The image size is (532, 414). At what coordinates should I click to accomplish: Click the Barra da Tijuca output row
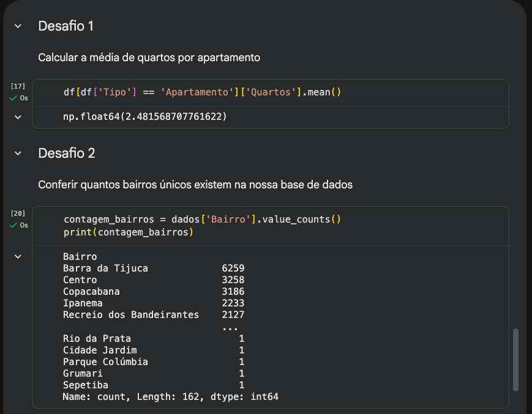(x=105, y=268)
